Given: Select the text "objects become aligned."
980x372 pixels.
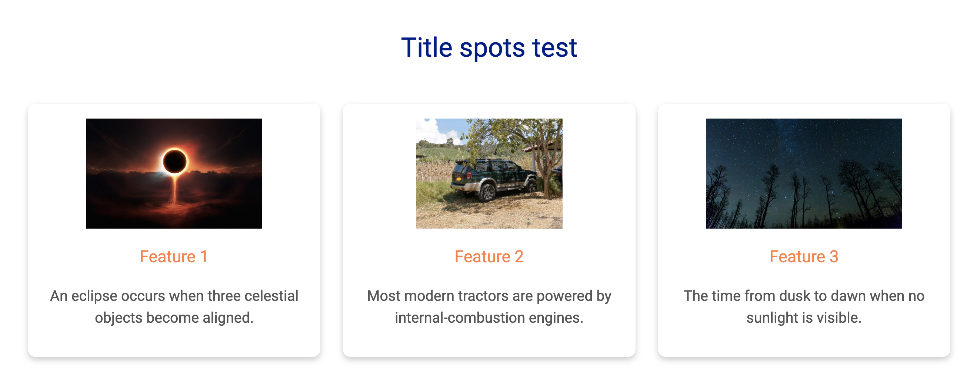Looking at the screenshot, I should coord(174,318).
